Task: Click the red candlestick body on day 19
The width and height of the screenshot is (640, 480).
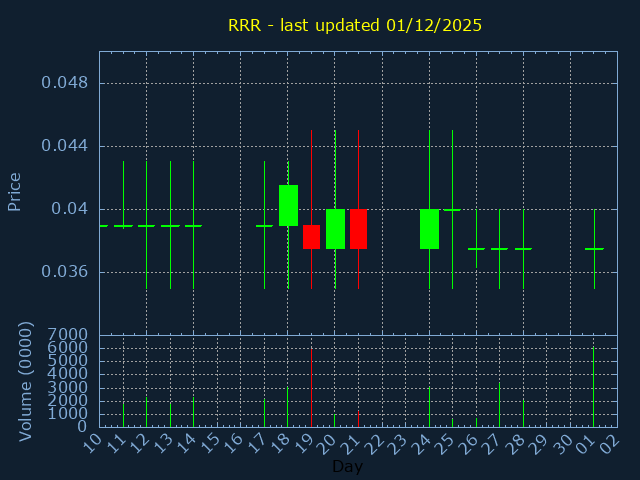Action: 311,237
